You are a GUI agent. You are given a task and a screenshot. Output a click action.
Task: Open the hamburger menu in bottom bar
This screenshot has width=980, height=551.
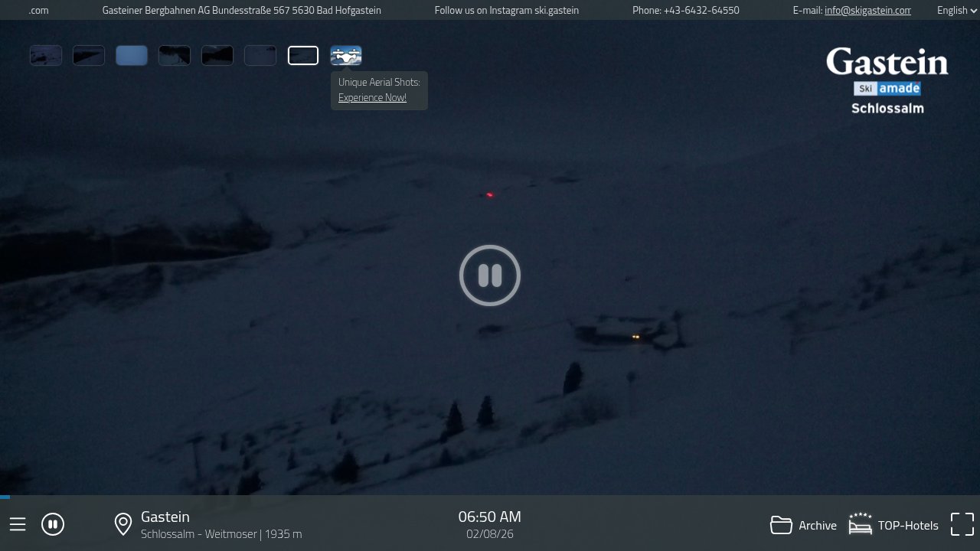(18, 524)
